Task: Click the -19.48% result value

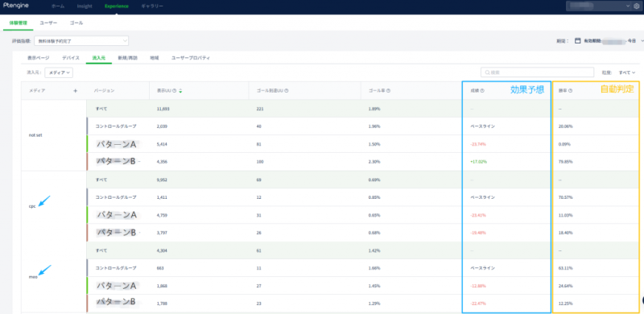Action: [478, 233]
